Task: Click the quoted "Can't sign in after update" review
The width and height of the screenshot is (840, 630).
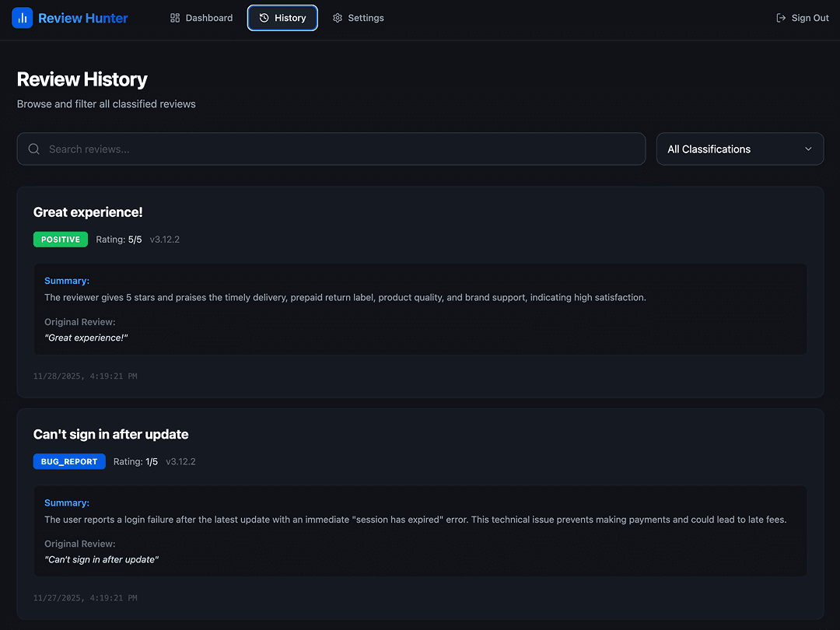Action: [x=102, y=559]
